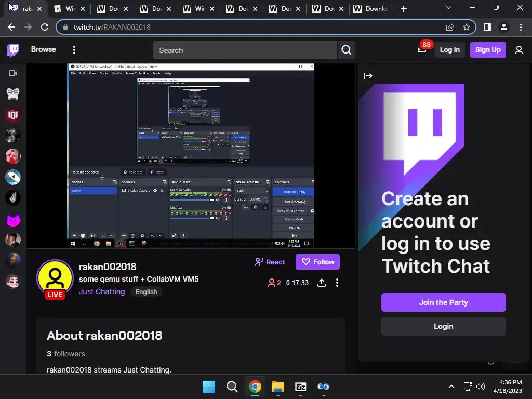The image size is (532, 399).
Task: Toggle the browser side panel icon
Action: (x=487, y=27)
